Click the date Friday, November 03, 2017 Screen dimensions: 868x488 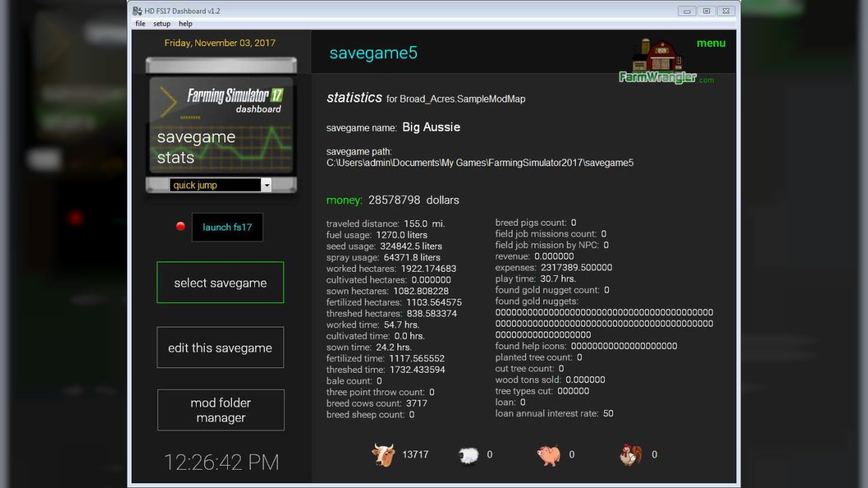[220, 43]
